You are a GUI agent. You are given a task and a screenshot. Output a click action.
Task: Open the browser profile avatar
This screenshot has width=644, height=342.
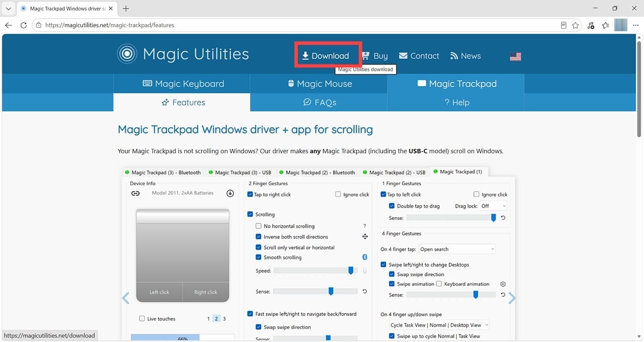coord(621,25)
